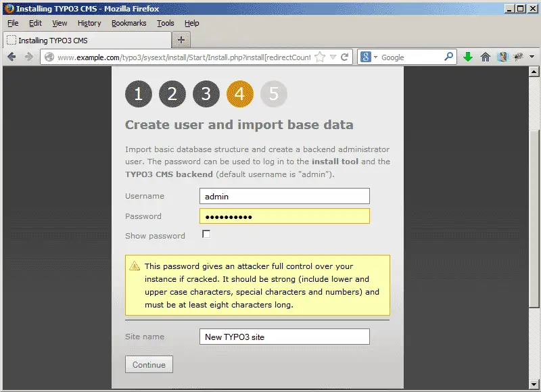Open the View menu

pos(60,23)
